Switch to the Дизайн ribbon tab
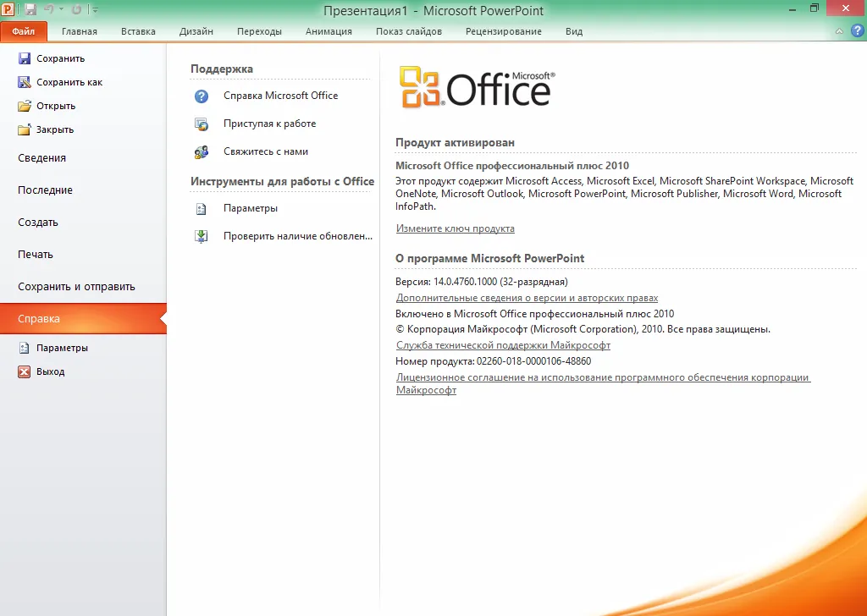 [x=196, y=31]
